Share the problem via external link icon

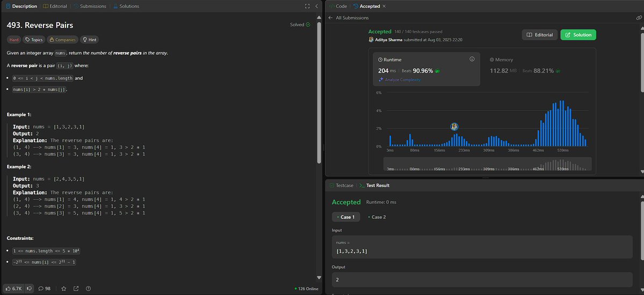pyautogui.click(x=76, y=289)
